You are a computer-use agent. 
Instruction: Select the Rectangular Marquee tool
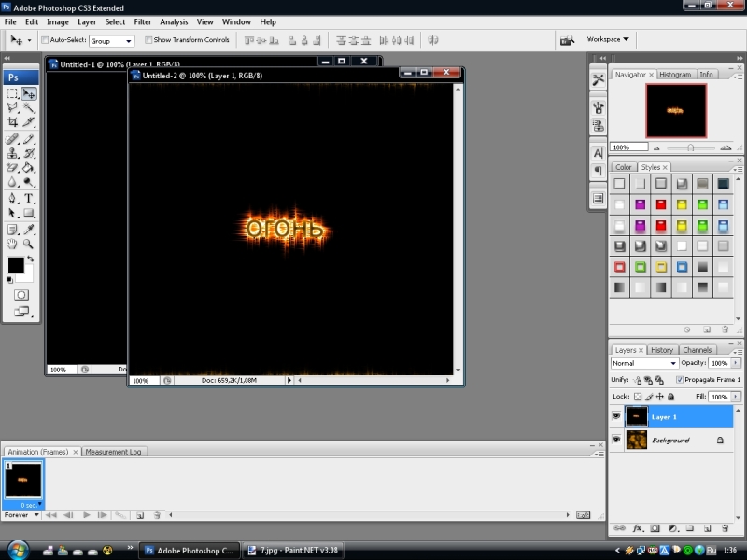point(12,93)
